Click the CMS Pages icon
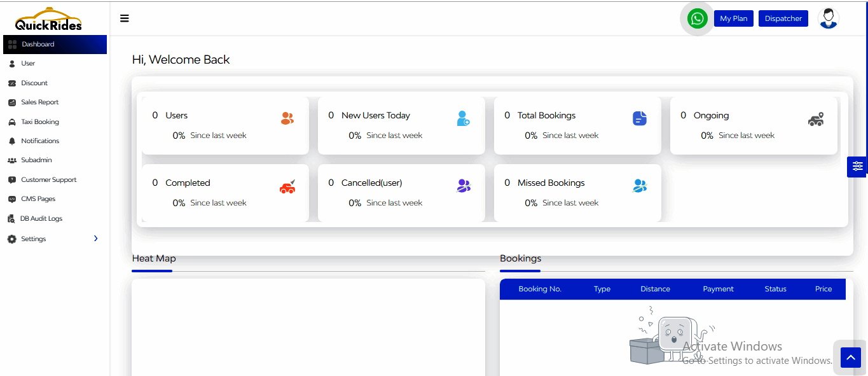 [12, 199]
